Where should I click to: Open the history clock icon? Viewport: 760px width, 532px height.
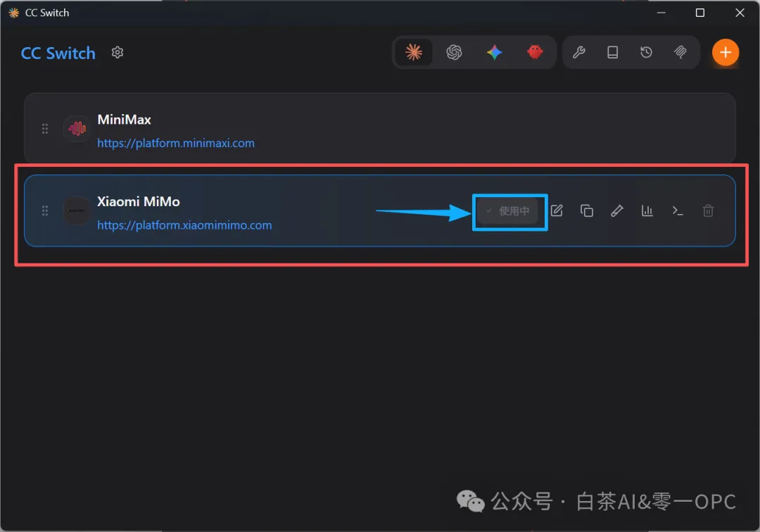646,52
